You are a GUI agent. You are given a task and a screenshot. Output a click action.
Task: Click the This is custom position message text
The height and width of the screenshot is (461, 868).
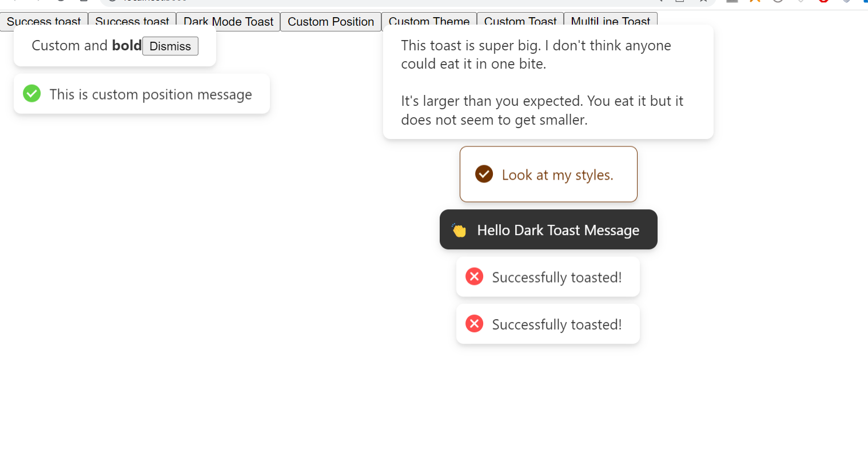click(x=150, y=94)
